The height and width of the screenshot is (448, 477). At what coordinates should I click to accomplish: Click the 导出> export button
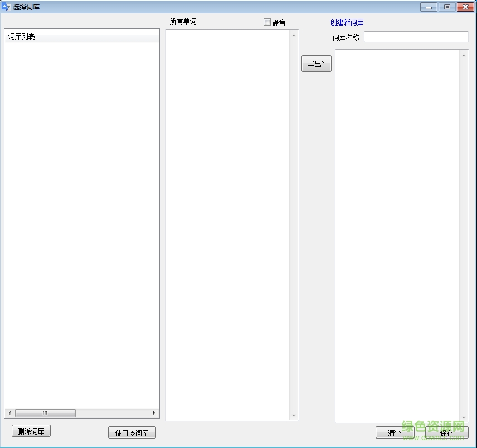(x=317, y=64)
